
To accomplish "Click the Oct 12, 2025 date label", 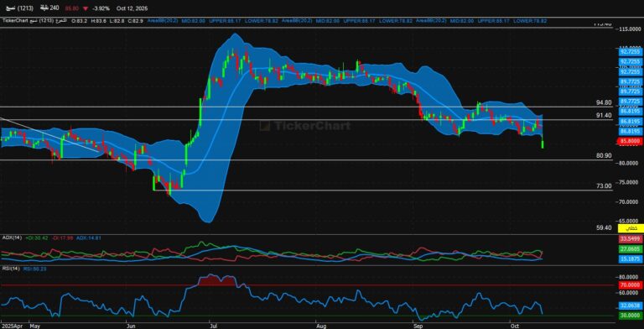I will pos(132,8).
